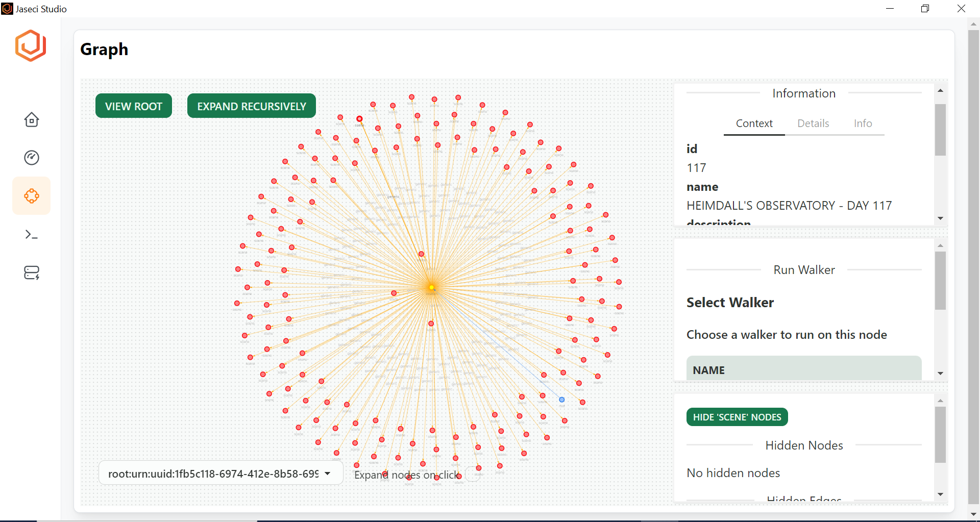This screenshot has height=522, width=980.
Task: Click the 'No hidden nodes' text
Action: tap(733, 473)
